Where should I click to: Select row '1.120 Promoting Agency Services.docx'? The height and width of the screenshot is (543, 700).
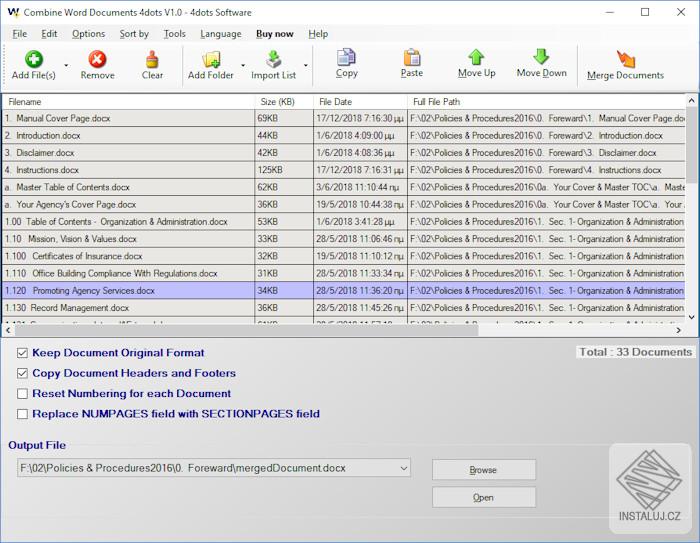[344, 291]
